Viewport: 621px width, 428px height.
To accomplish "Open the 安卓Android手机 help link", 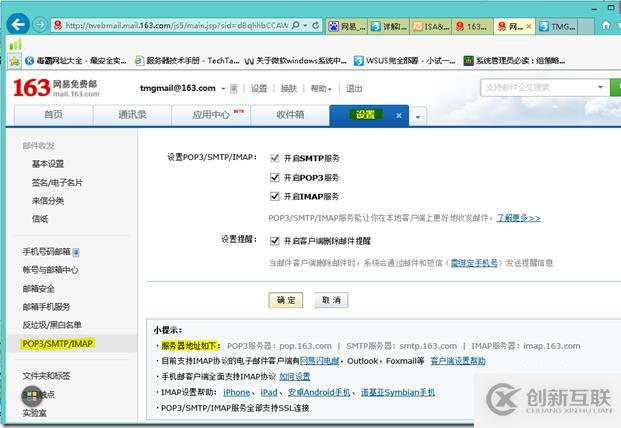I will tap(319, 392).
